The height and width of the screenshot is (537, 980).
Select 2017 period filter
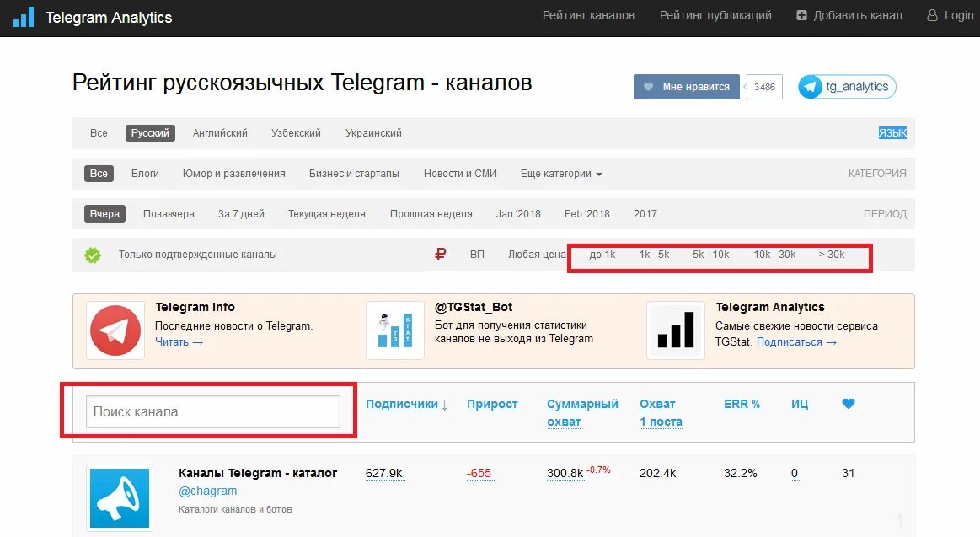pos(645,214)
